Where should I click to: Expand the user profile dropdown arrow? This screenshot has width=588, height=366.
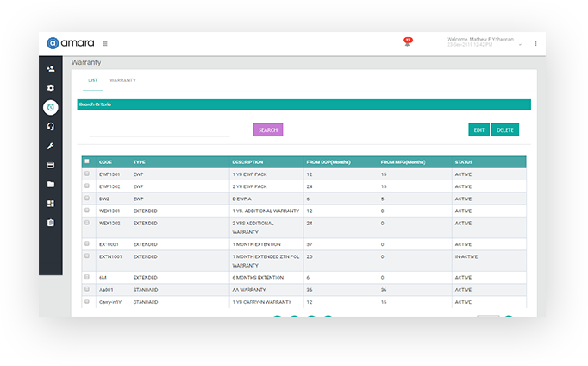point(520,45)
